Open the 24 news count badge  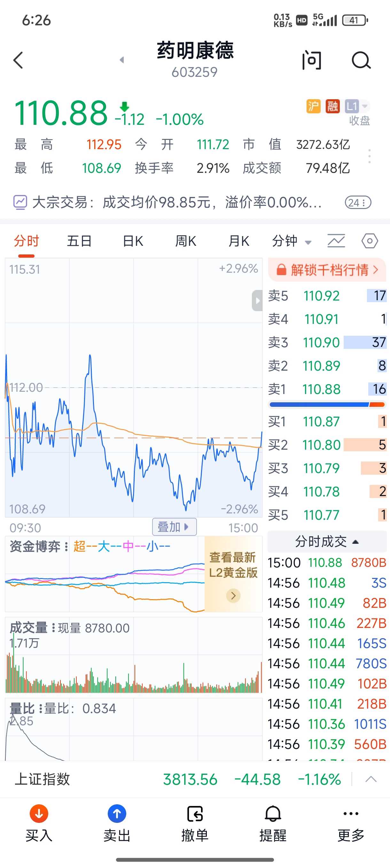click(358, 203)
